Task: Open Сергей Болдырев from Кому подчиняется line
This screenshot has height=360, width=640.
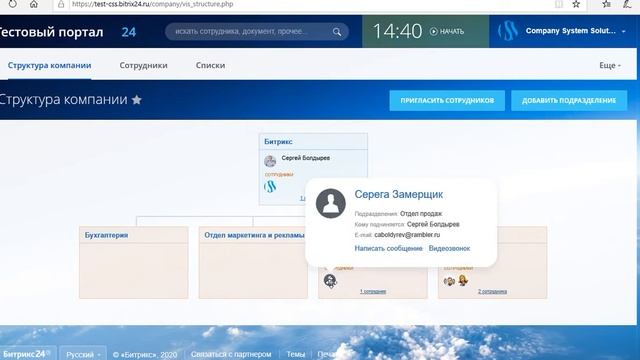Action: (x=433, y=224)
